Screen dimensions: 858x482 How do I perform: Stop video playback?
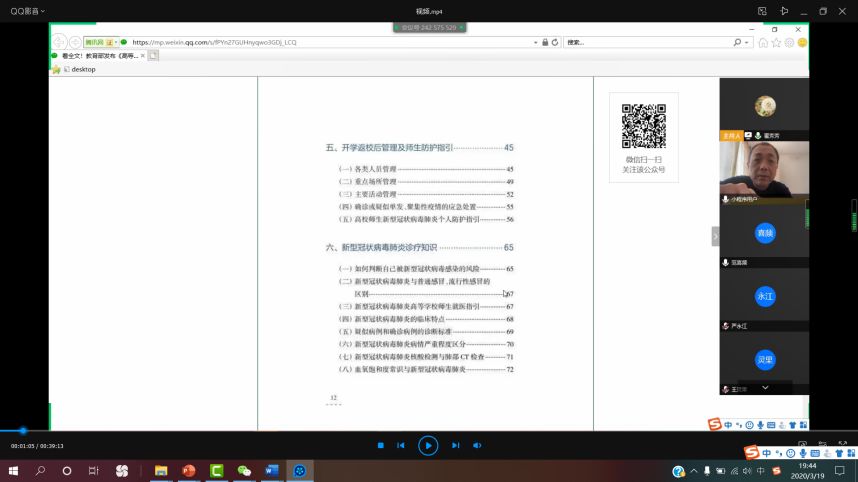pyautogui.click(x=381, y=445)
